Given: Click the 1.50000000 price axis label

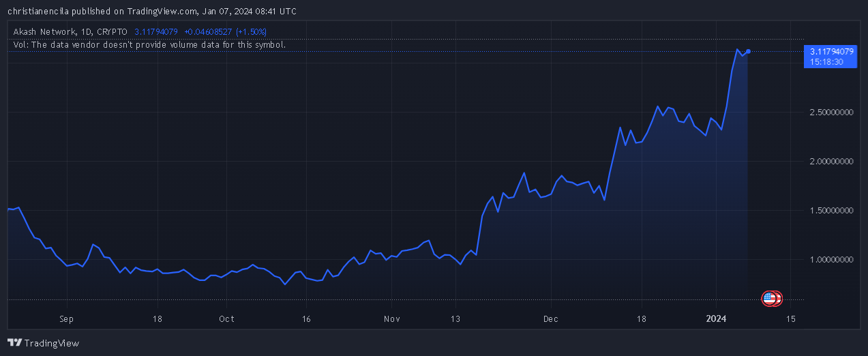Looking at the screenshot, I should coord(832,211).
